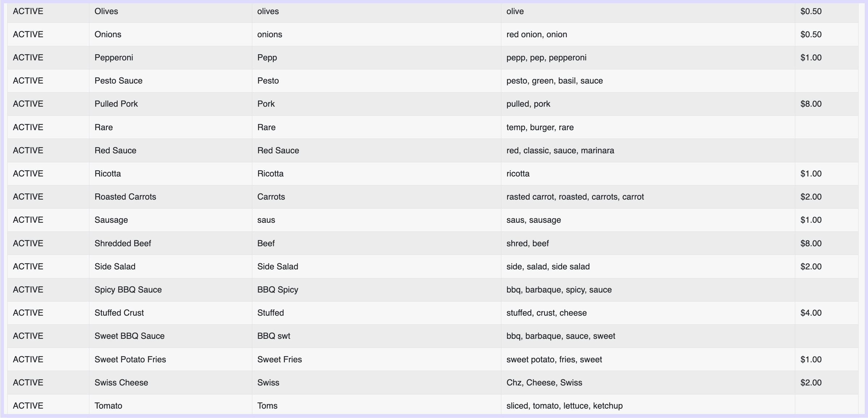Select the Pepperoni modifier name
Viewport: 868px width, 418px height.
(114, 57)
